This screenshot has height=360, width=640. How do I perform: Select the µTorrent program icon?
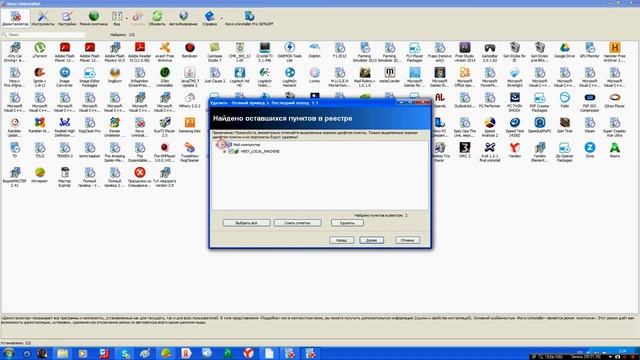coord(40,51)
